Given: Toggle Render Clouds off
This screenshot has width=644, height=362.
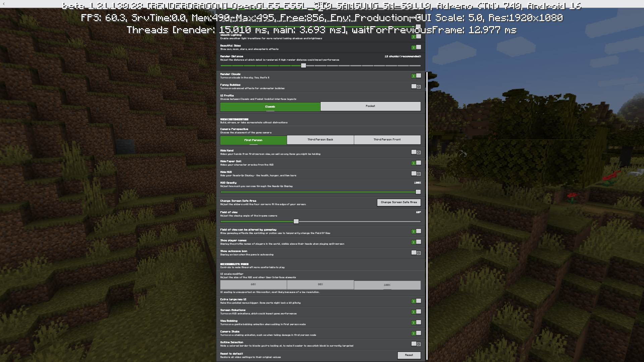Looking at the screenshot, I should point(416,76).
